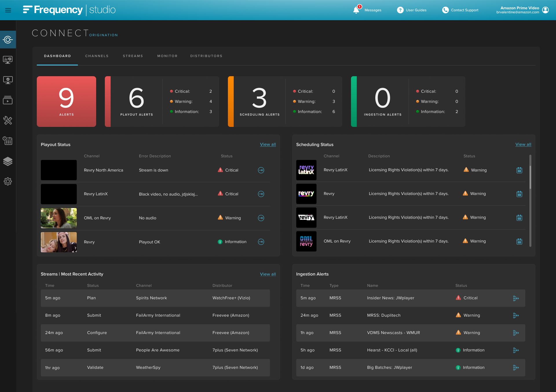
Task: Click the Contact Support phone icon
Action: (x=445, y=10)
